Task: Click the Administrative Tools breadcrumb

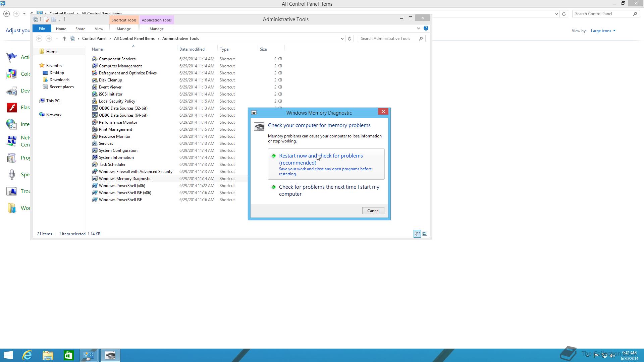Action: [180, 39]
